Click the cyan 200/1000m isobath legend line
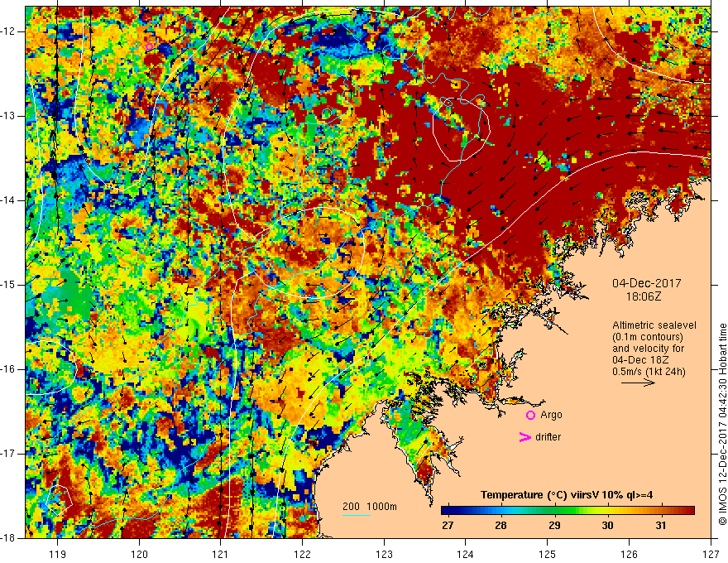This screenshot has width=728, height=563. click(356, 515)
